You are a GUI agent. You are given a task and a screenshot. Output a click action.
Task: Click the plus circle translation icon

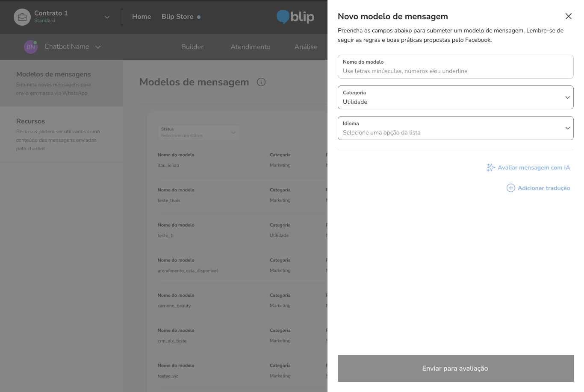(510, 188)
